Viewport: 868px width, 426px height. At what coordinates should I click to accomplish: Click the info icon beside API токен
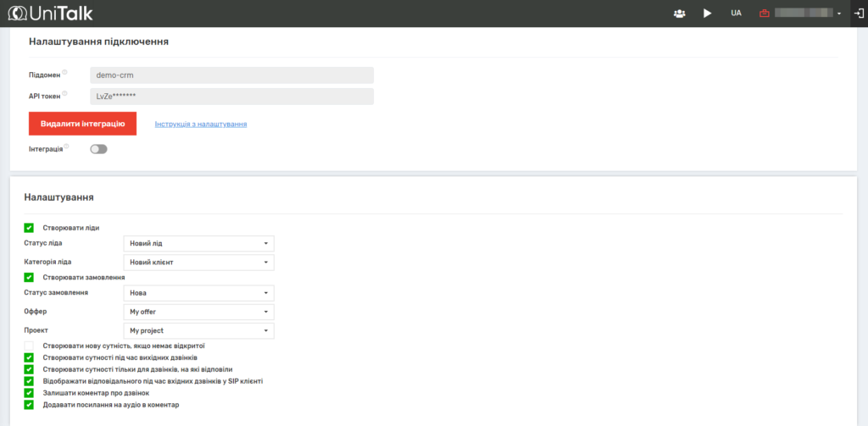coord(65,94)
